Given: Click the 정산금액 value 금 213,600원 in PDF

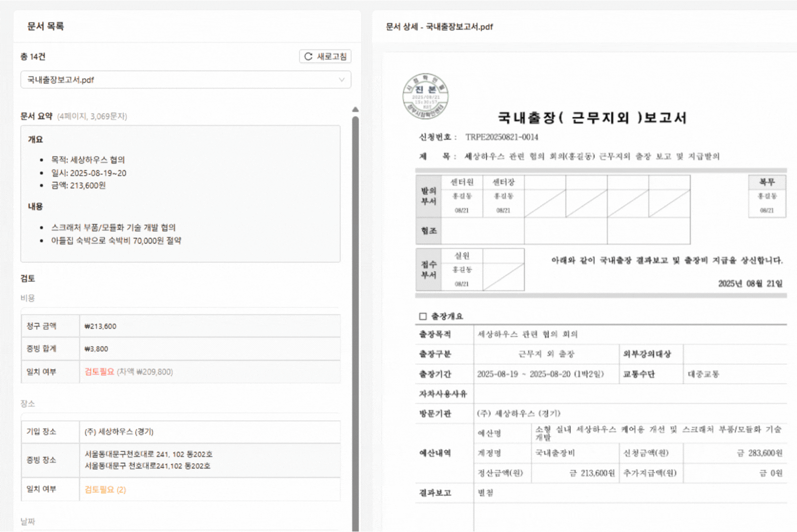Looking at the screenshot, I should (x=592, y=473).
